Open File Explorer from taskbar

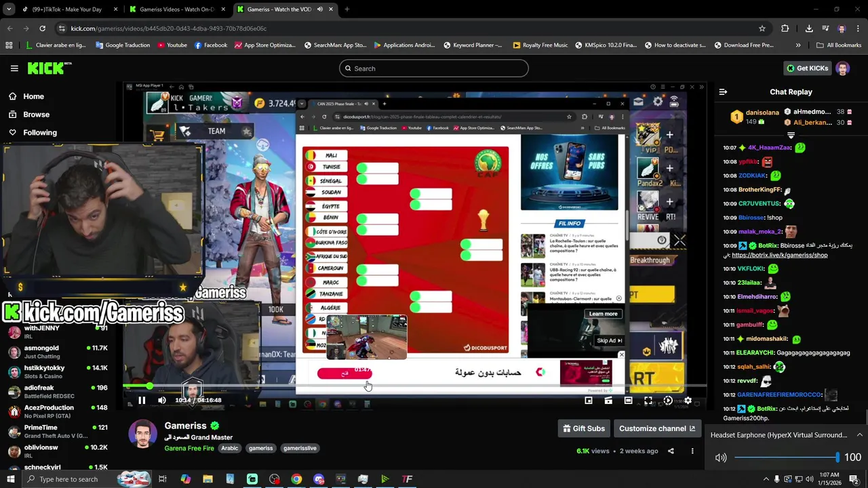[208, 479]
